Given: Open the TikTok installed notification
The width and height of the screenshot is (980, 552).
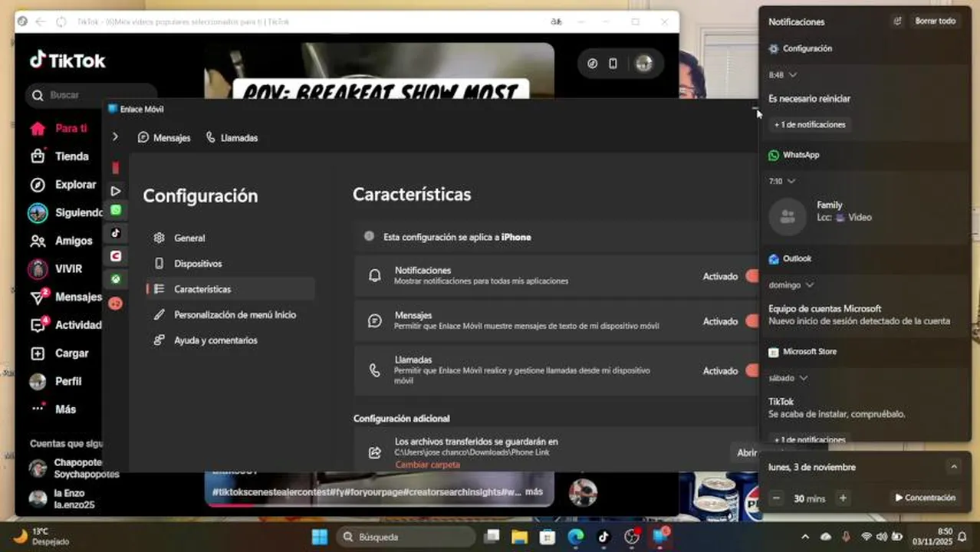Looking at the screenshot, I should pyautogui.click(x=865, y=407).
